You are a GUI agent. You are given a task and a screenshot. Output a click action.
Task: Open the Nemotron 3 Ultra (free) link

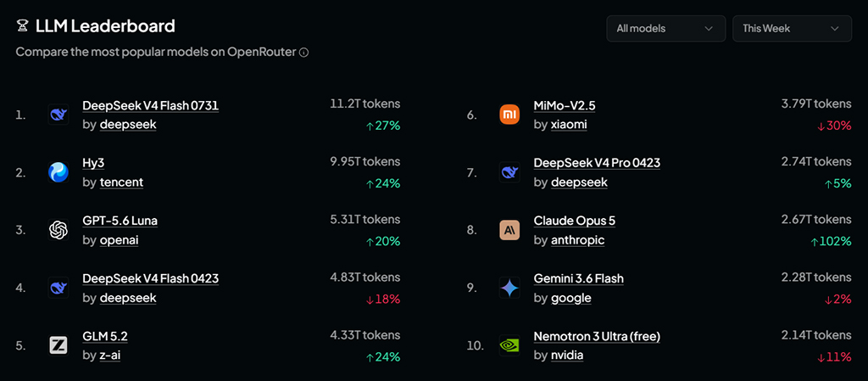point(598,336)
